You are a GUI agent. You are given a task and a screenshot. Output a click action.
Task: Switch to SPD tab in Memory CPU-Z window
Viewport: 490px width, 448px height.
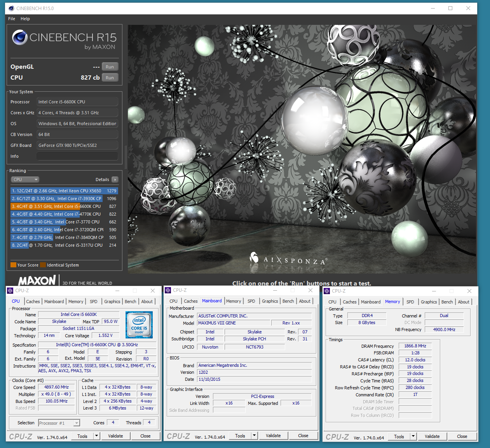(410, 302)
